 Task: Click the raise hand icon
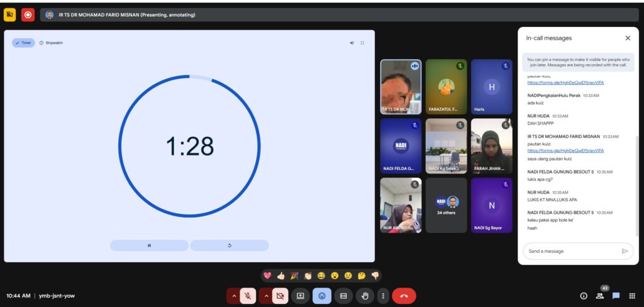coord(365,296)
